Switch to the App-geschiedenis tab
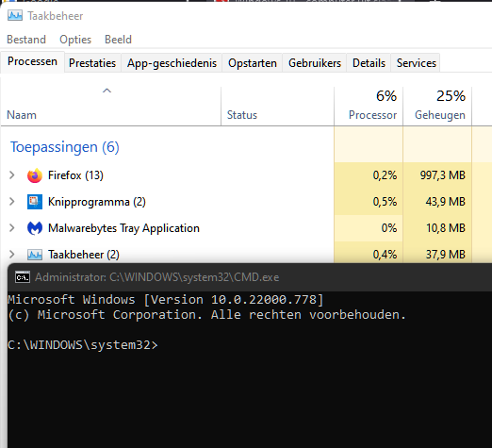 tap(172, 63)
